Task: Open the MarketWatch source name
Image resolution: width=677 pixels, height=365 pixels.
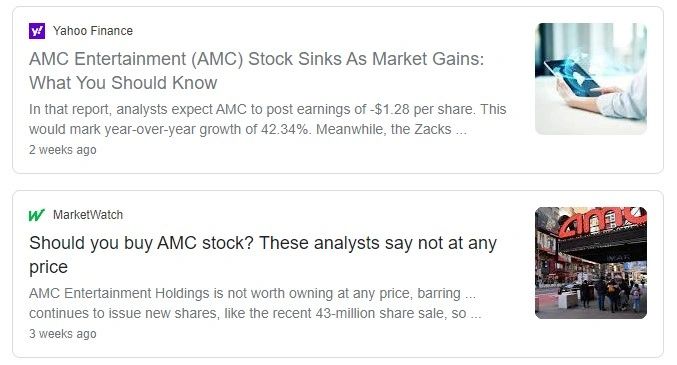Action: pos(88,215)
